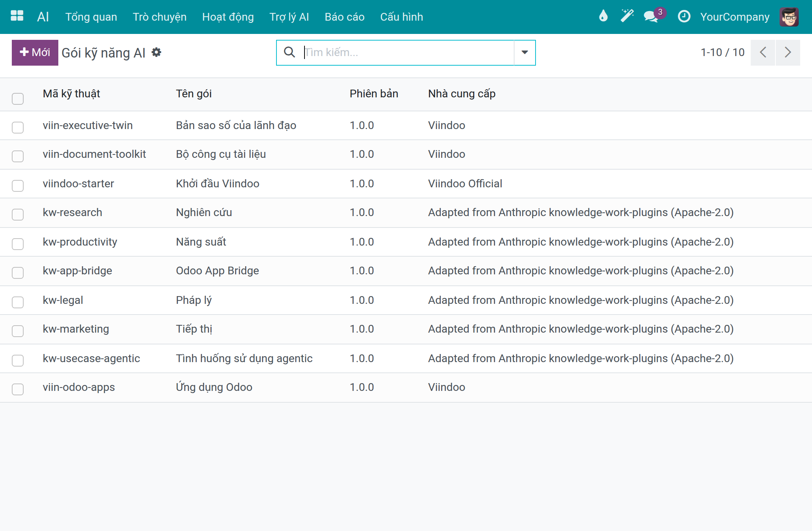This screenshot has width=812, height=531.
Task: Open the Cấu hình menu
Action: click(402, 17)
